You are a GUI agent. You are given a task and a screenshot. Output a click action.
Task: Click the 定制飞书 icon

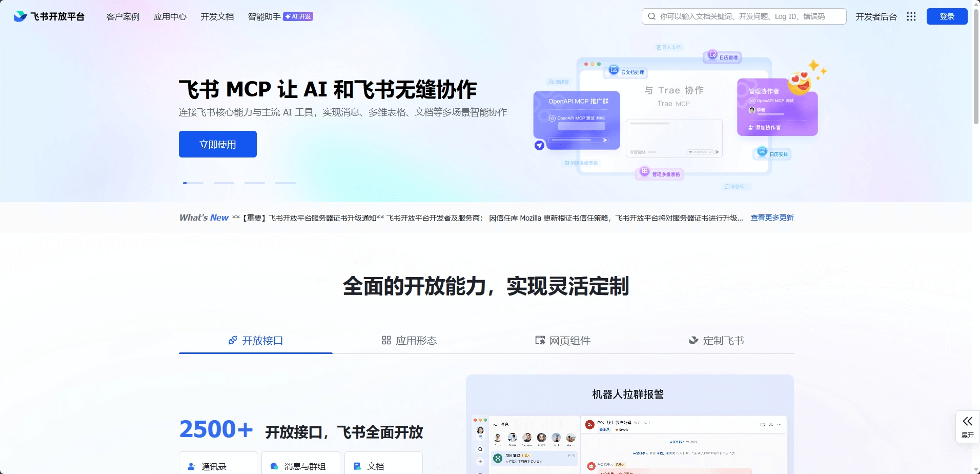point(693,340)
